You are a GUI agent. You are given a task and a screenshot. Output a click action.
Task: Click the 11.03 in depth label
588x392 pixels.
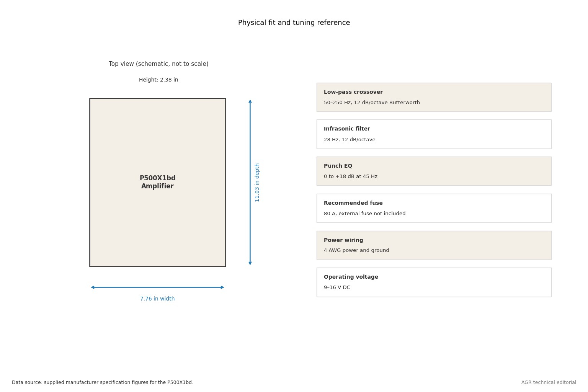click(x=257, y=182)
